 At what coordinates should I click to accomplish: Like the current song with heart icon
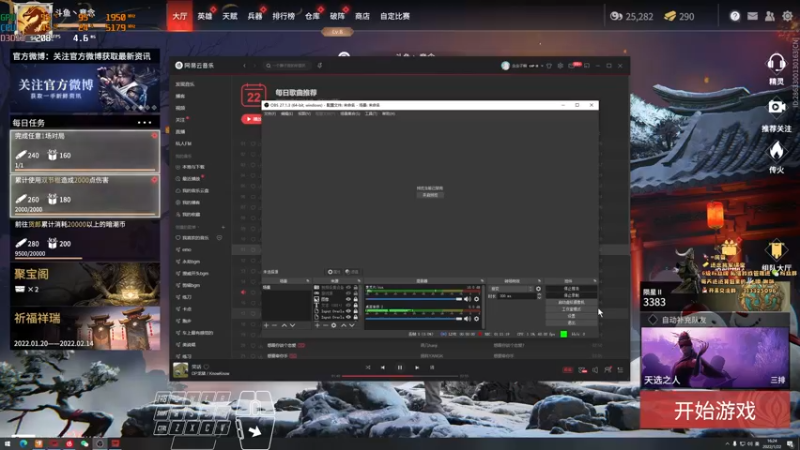pos(207,366)
